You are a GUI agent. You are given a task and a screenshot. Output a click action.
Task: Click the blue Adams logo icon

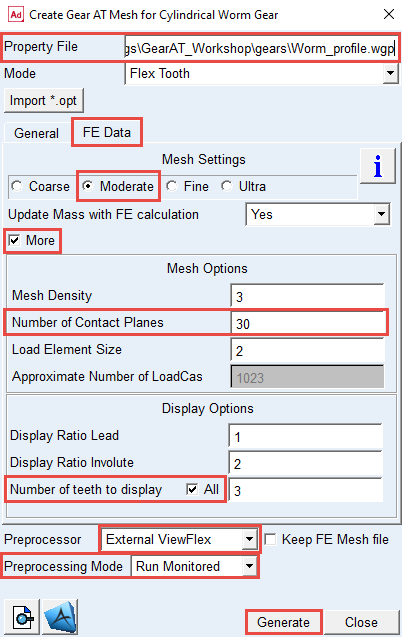tap(60, 618)
